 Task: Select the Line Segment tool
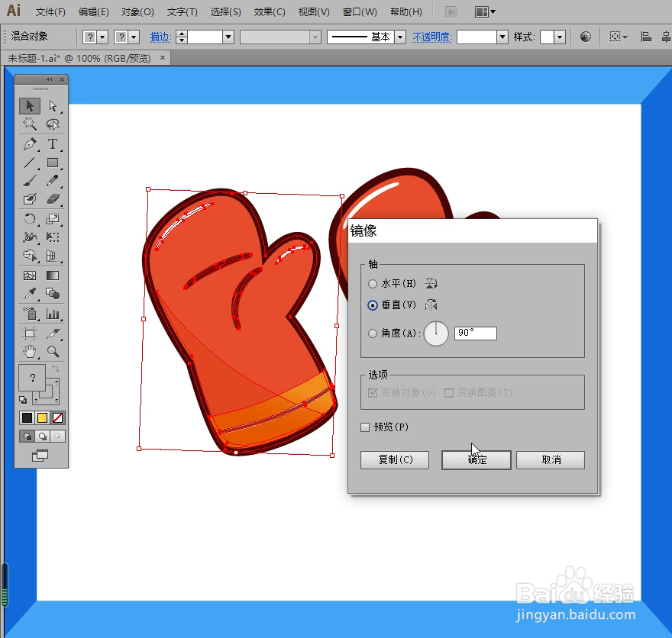(x=30, y=163)
